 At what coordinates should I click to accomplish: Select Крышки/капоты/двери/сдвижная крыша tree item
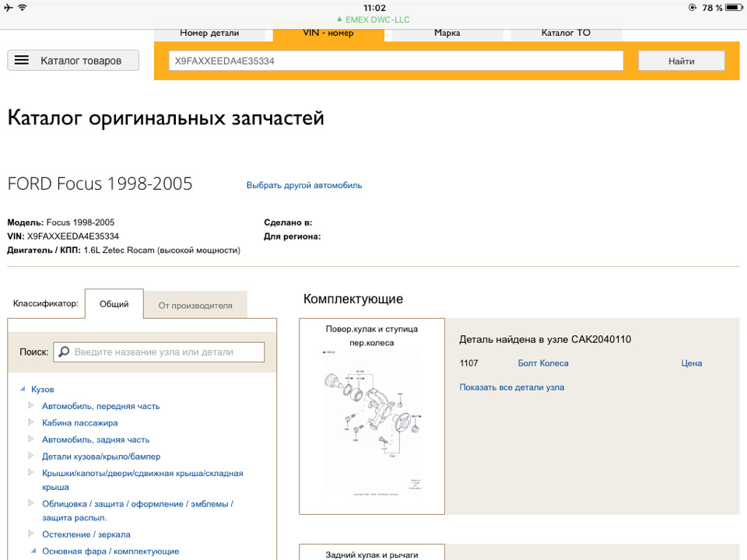click(x=142, y=480)
